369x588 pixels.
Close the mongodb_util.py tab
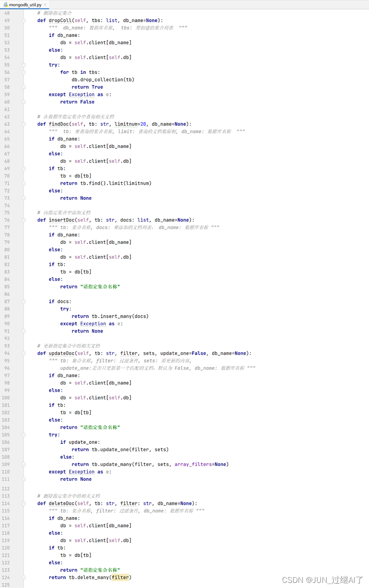pyautogui.click(x=46, y=5)
